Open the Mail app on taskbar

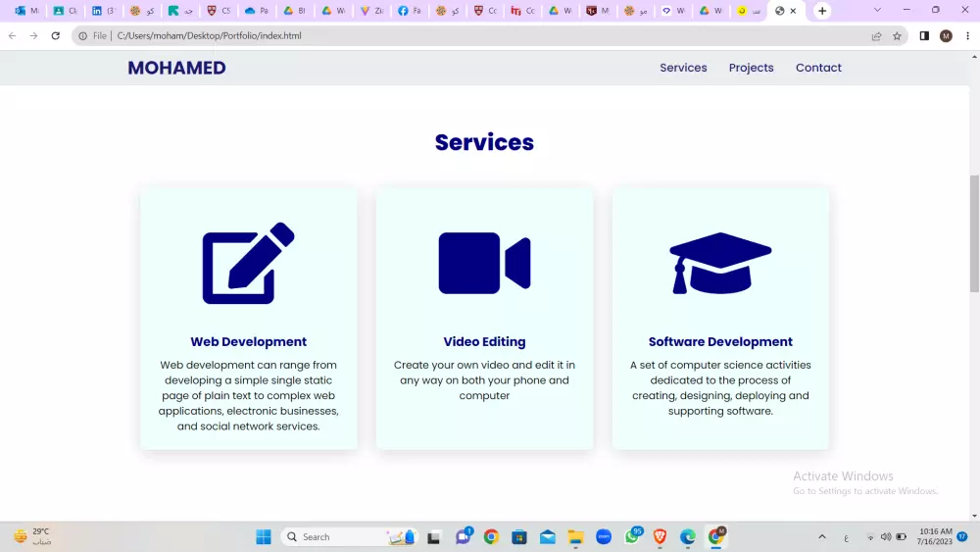click(548, 536)
